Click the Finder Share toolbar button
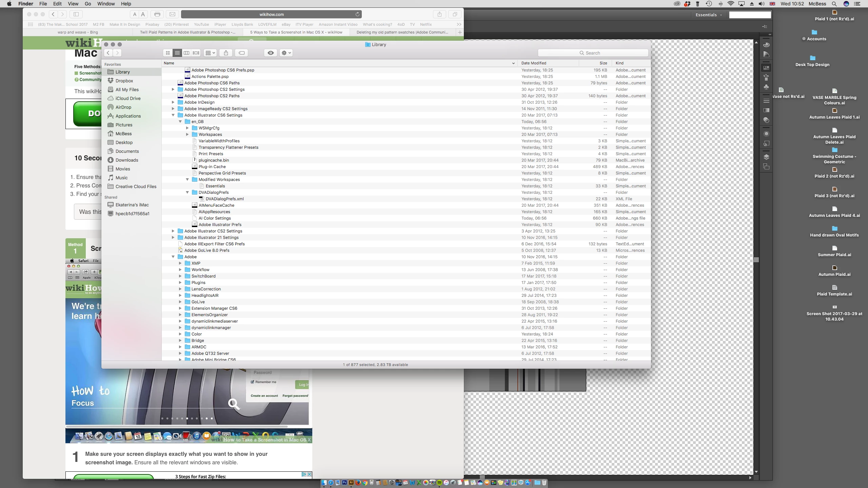 (226, 53)
